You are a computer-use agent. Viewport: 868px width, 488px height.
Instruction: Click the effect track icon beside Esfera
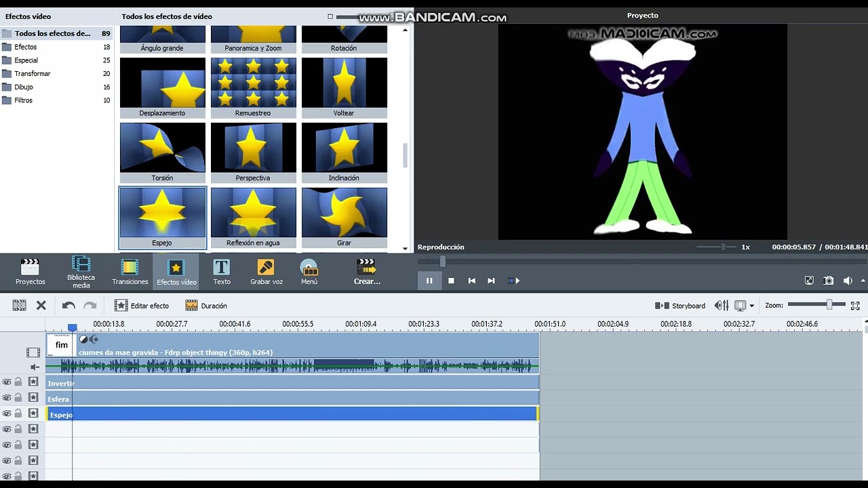pos(33,398)
